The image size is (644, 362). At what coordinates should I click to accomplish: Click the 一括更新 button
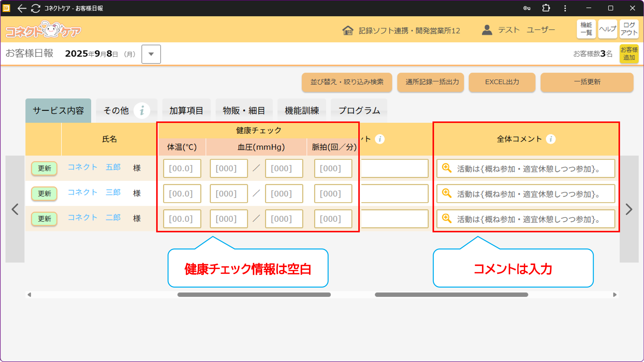tap(587, 82)
